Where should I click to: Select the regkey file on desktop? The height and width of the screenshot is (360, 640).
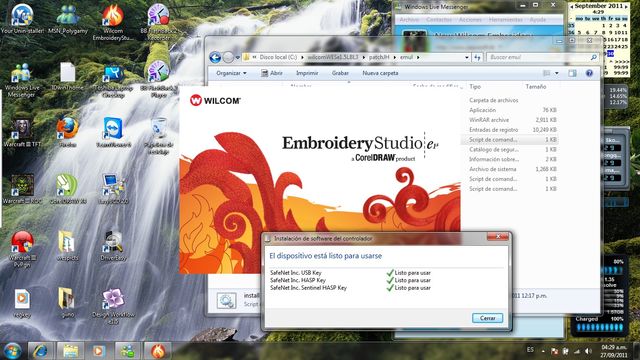click(x=22, y=303)
